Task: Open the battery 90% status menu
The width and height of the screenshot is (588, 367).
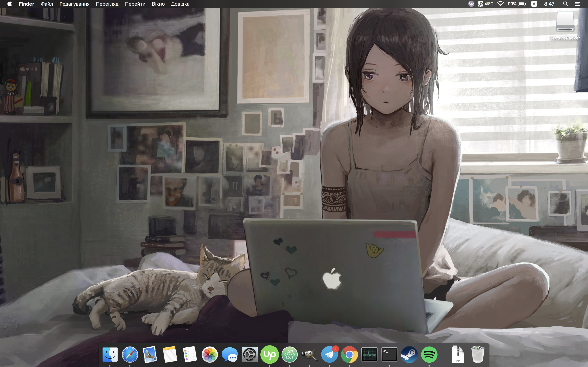Action: click(517, 4)
